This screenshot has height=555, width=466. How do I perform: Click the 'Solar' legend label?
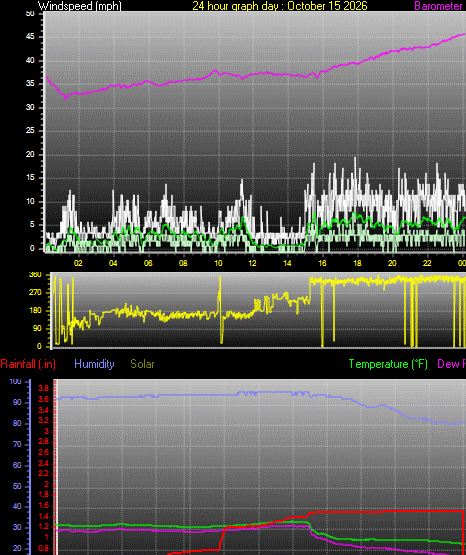142,364
